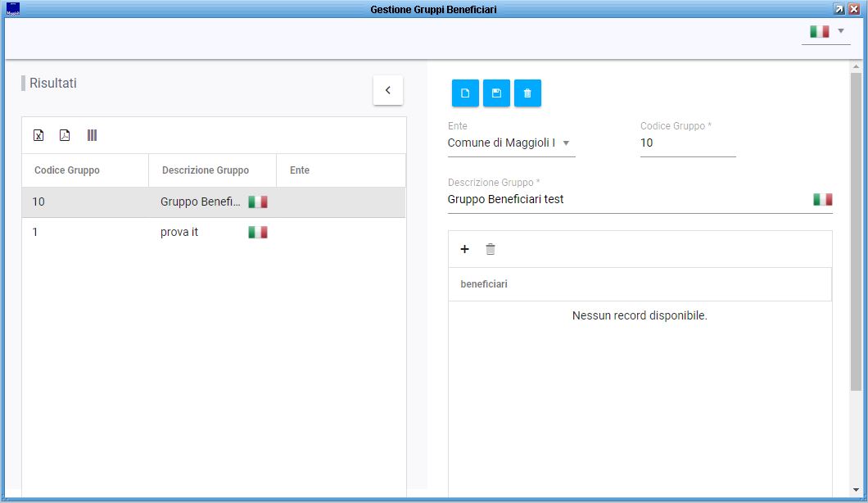Open column chooser icon in results toolbar
Viewport: 868px width, 503px height.
[x=92, y=135]
